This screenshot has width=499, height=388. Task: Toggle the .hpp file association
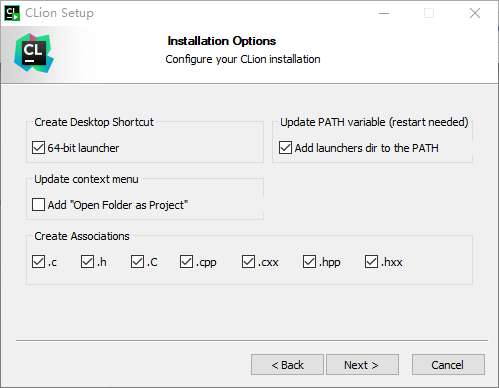coord(309,262)
